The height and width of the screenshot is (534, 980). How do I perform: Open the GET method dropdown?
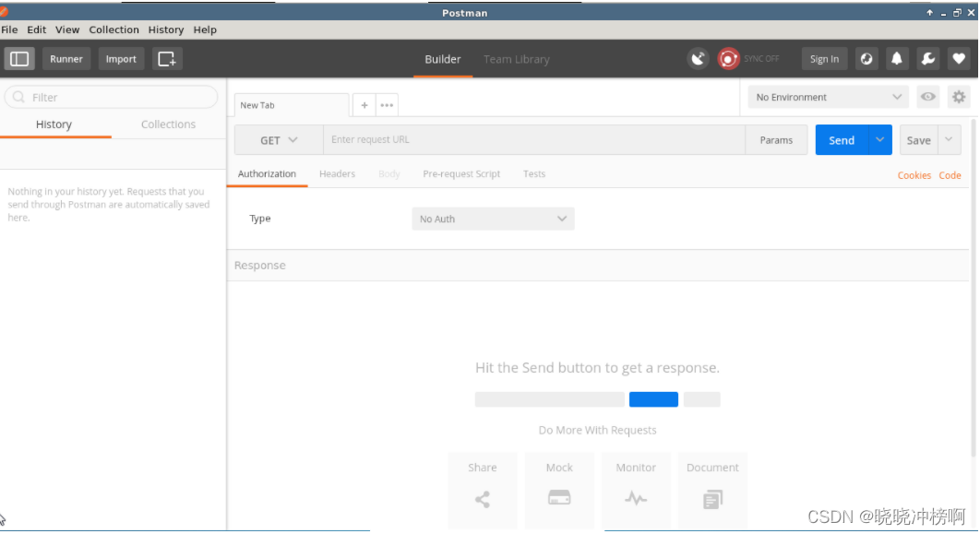(x=279, y=140)
